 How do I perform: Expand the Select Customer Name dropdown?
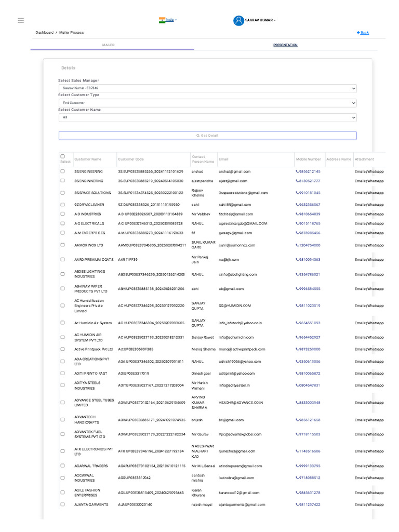point(207,117)
